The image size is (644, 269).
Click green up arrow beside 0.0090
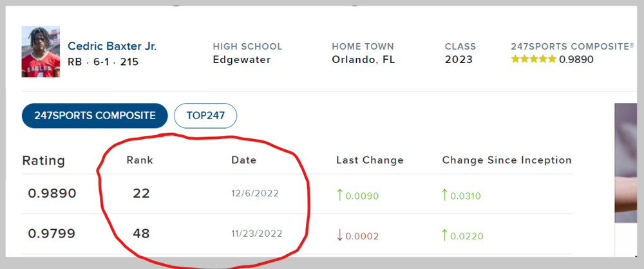coord(339,194)
